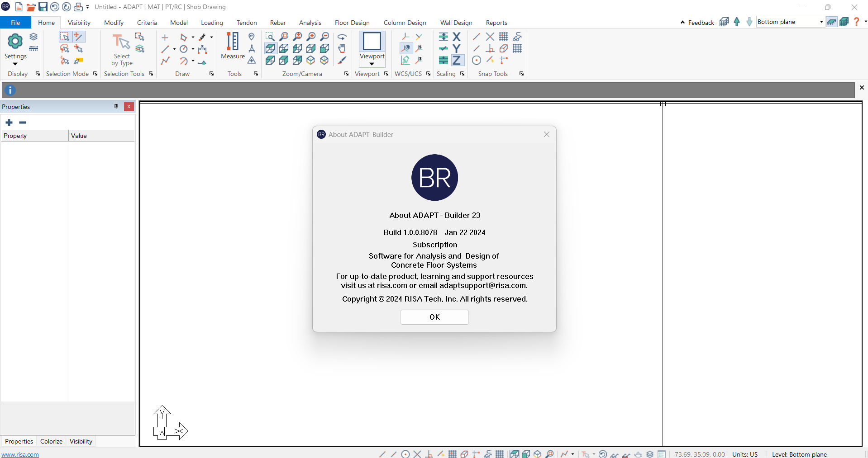The image size is (868, 458).
Task: Click the minus icon in Properties panel
Action: click(x=23, y=123)
